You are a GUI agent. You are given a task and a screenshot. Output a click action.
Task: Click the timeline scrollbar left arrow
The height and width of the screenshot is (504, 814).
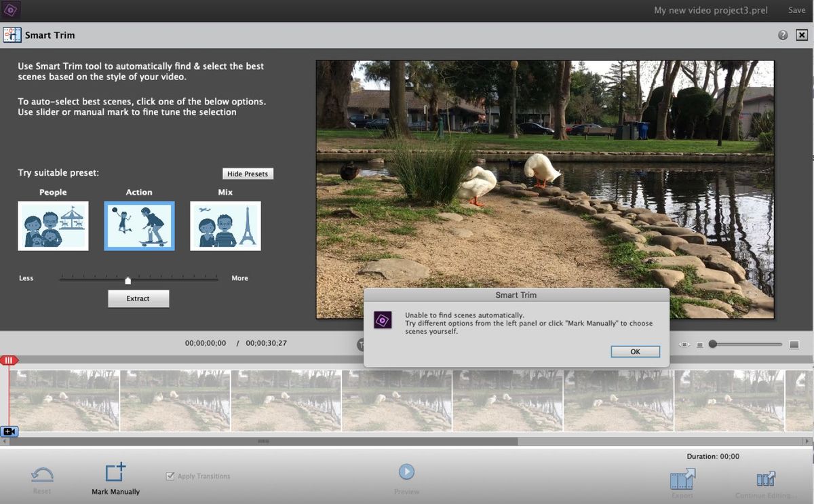4,441
